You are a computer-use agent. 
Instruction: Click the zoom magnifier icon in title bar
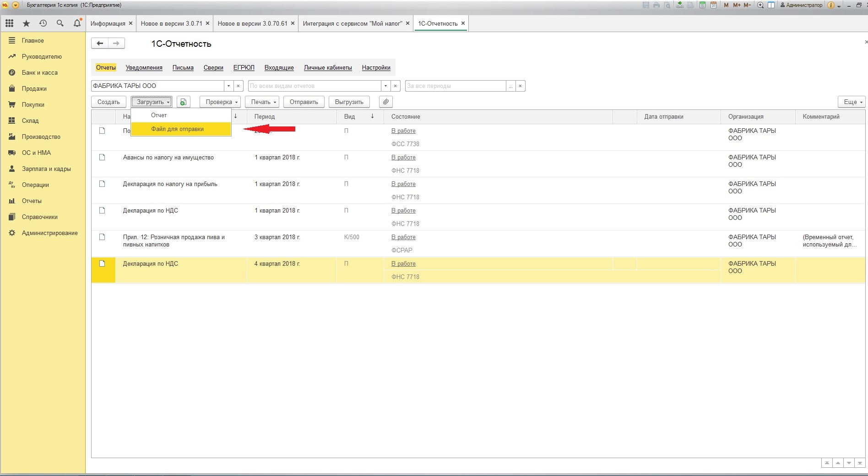(x=760, y=5)
